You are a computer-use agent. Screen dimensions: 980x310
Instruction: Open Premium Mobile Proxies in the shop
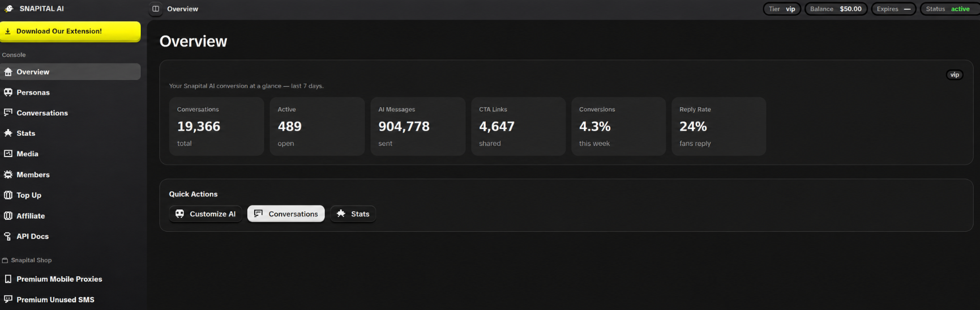(x=70, y=279)
